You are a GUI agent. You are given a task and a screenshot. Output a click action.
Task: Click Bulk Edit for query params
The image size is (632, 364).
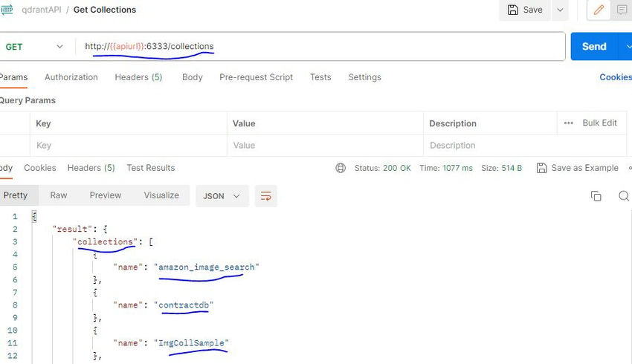(x=599, y=123)
